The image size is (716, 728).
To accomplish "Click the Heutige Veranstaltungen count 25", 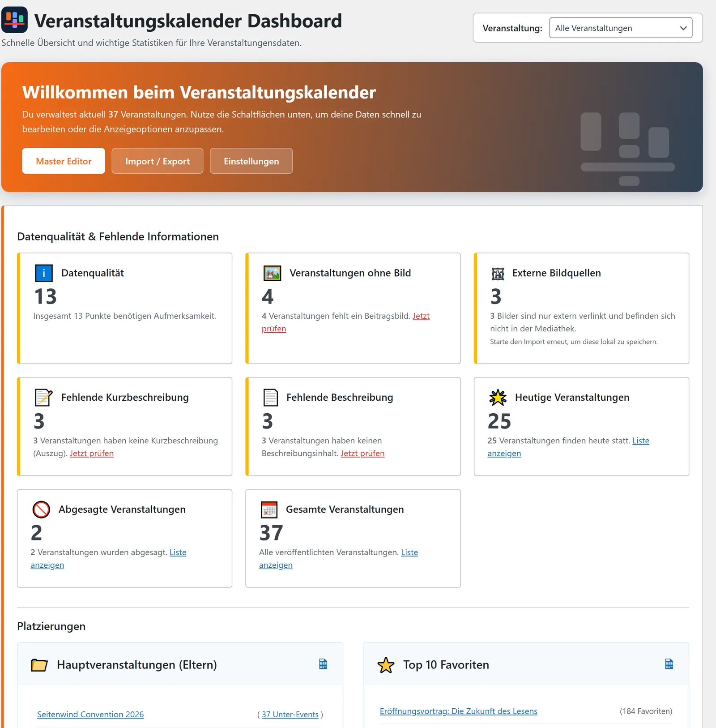I will pyautogui.click(x=499, y=421).
